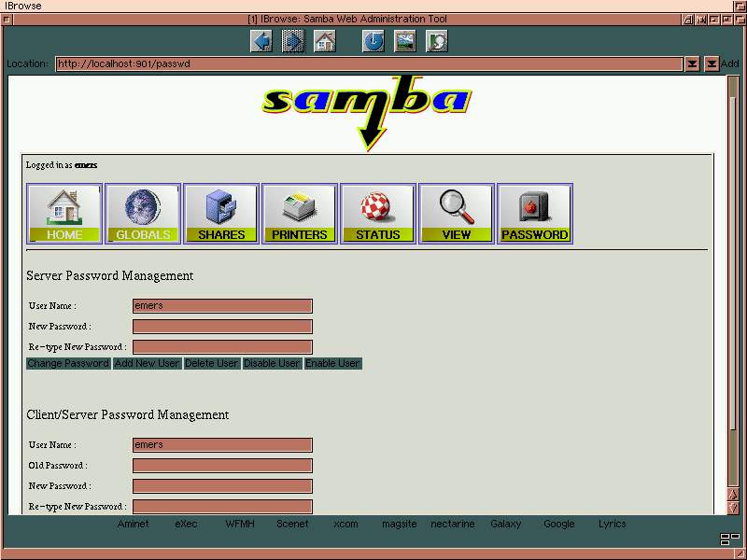Open the Galaxy bookmark

[x=505, y=524]
